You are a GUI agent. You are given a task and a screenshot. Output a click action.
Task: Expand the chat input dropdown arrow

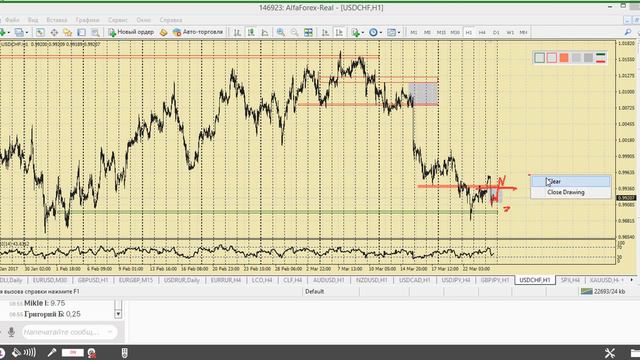[110, 332]
